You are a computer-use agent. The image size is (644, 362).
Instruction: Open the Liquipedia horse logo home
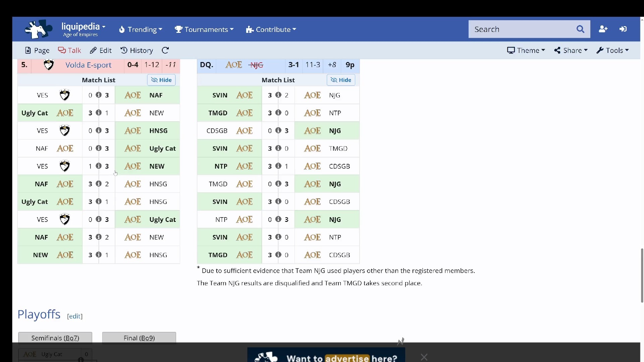click(x=39, y=29)
